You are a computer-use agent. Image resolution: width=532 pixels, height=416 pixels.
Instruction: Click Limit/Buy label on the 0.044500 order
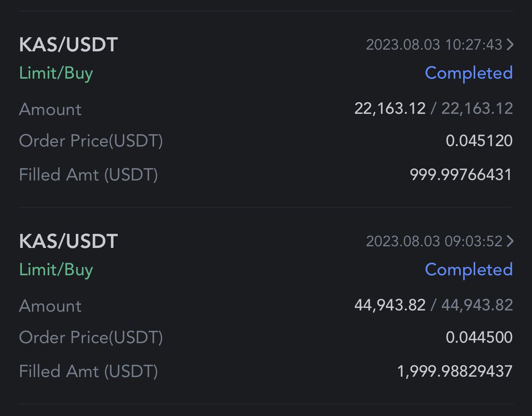(56, 270)
